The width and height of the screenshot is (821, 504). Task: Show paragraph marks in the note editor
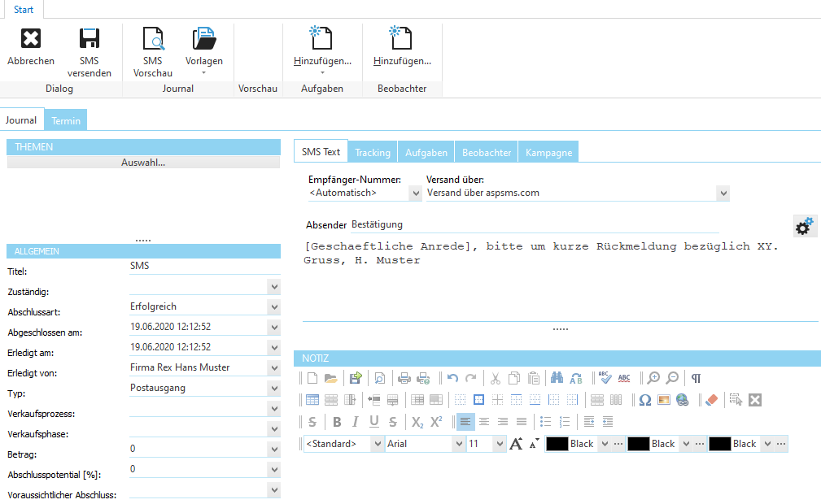(x=695, y=376)
